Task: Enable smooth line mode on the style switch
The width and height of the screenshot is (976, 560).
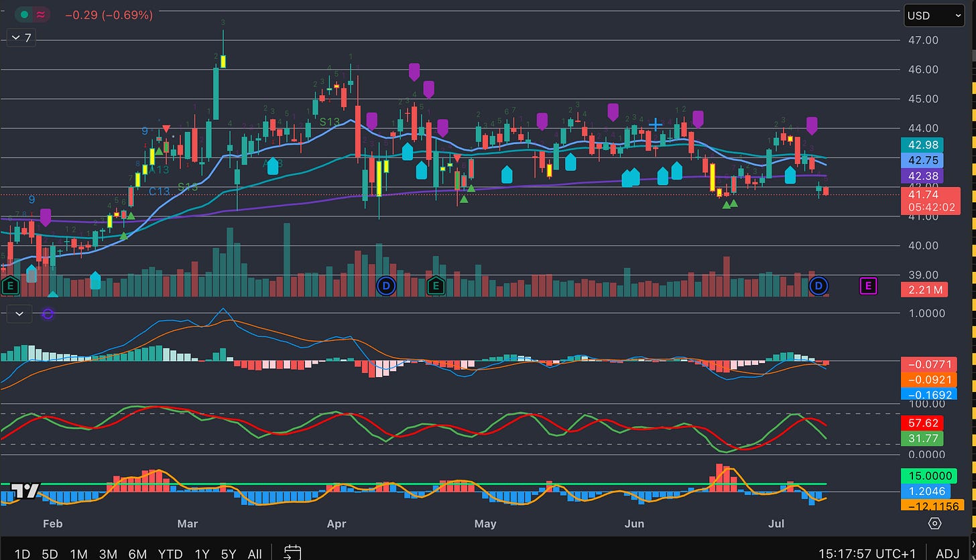Action: click(40, 14)
